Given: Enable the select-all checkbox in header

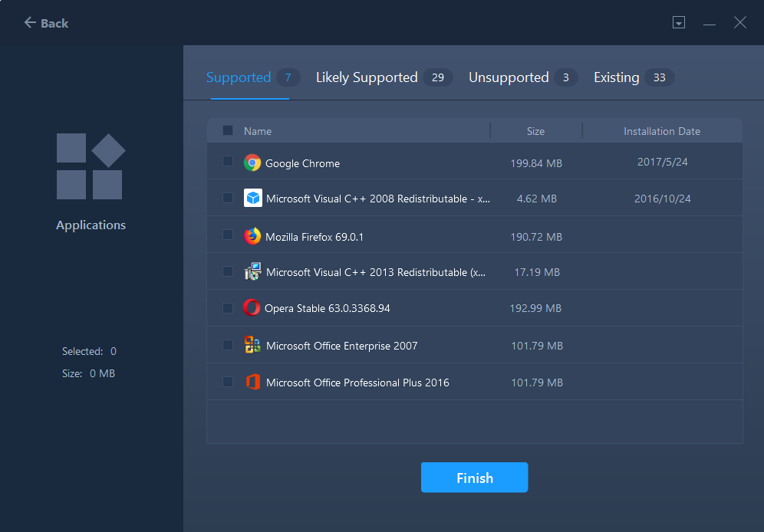Looking at the screenshot, I should [228, 130].
